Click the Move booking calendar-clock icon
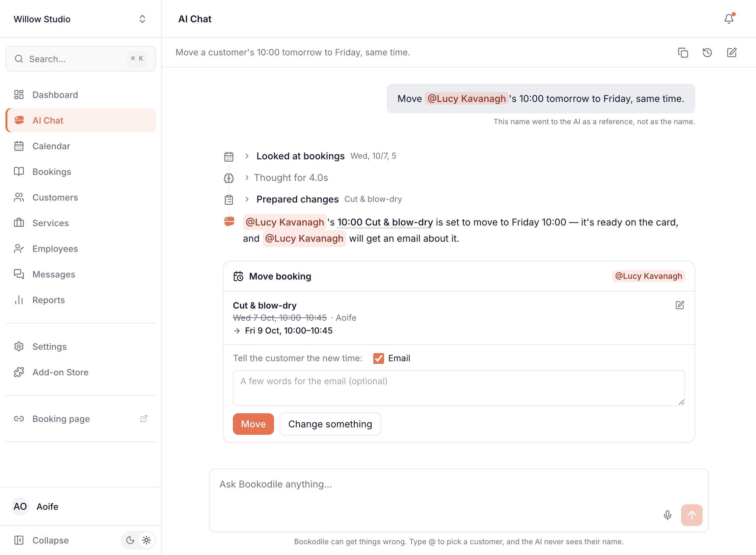The height and width of the screenshot is (555, 756). (x=238, y=276)
